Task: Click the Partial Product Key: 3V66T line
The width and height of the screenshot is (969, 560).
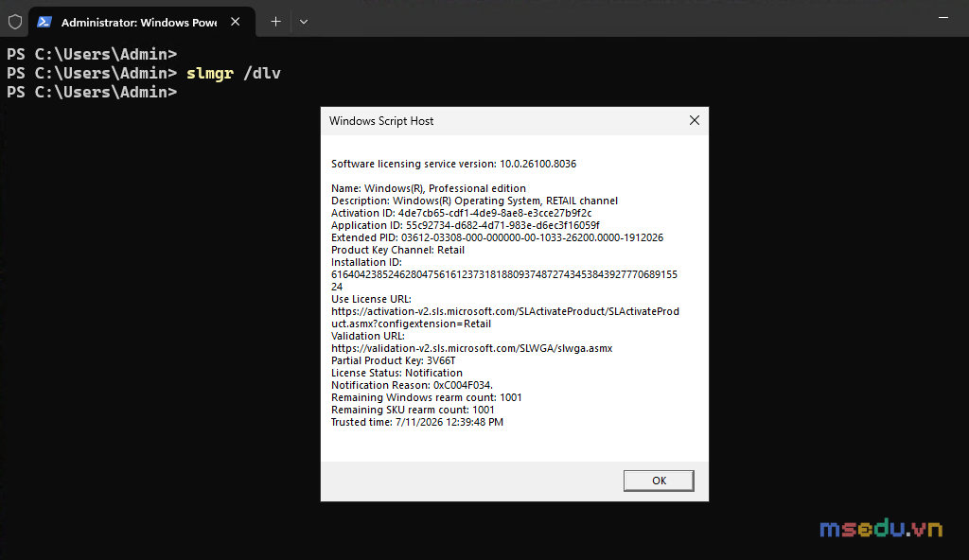Action: (393, 361)
